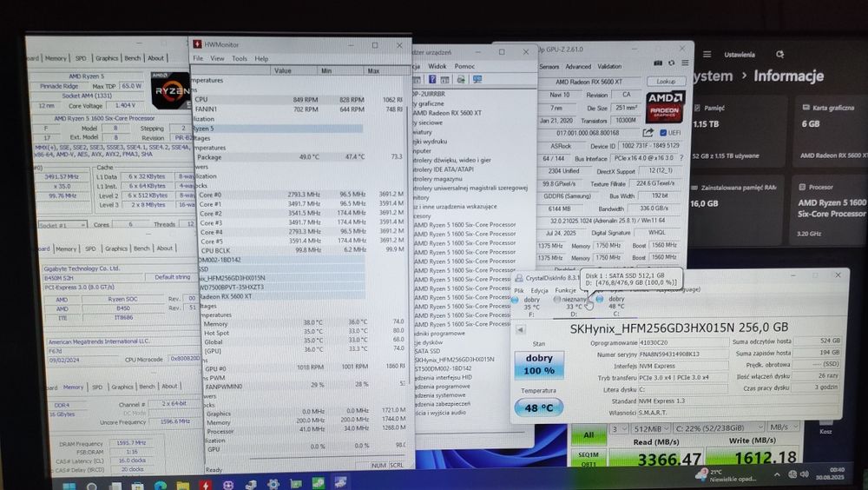The height and width of the screenshot is (490, 868).
Task: Open the Edycja menu in CrystalDiskInfo
Action: click(x=539, y=290)
